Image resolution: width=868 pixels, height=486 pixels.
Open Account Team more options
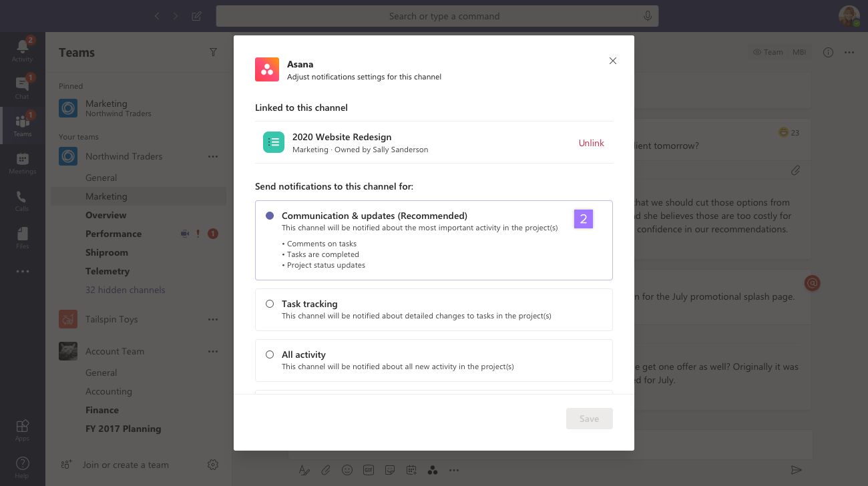[213, 351]
